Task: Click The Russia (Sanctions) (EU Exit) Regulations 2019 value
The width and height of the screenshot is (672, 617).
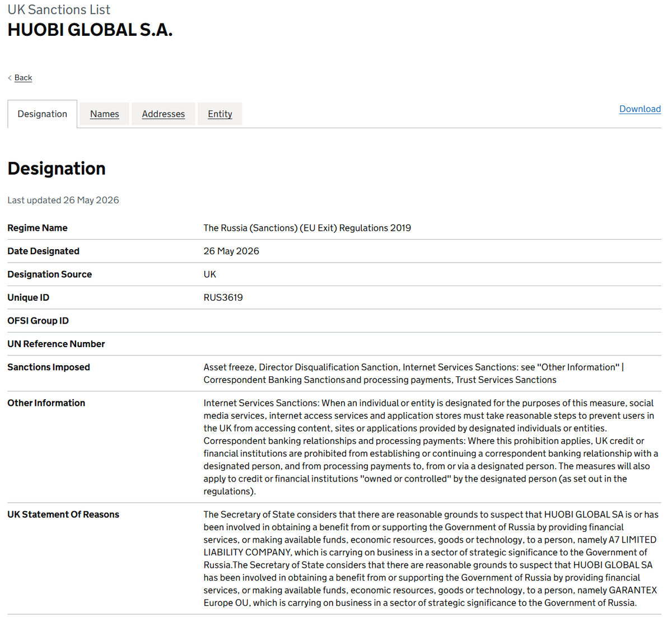Action: click(x=307, y=228)
